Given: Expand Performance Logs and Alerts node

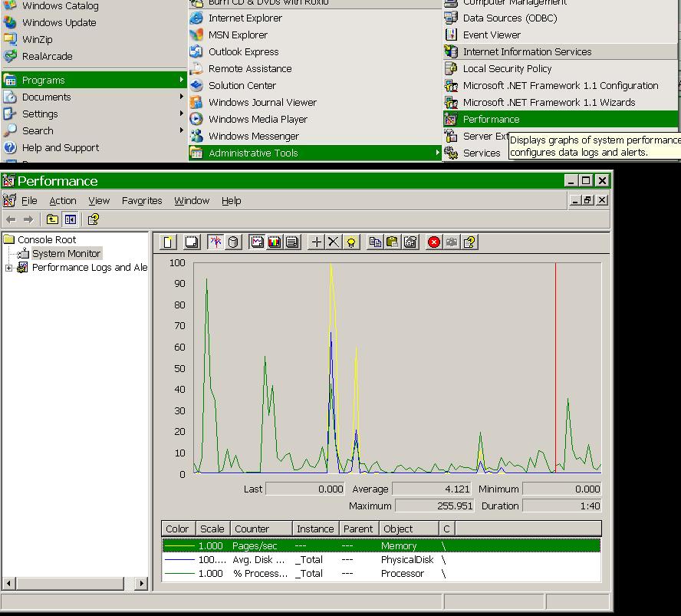Looking at the screenshot, I should click(8, 268).
